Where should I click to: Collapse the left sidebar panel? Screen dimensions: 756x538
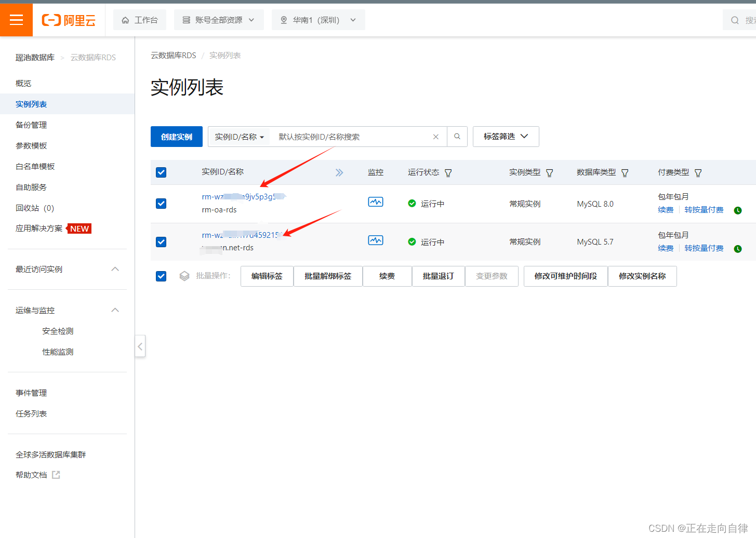tap(140, 346)
